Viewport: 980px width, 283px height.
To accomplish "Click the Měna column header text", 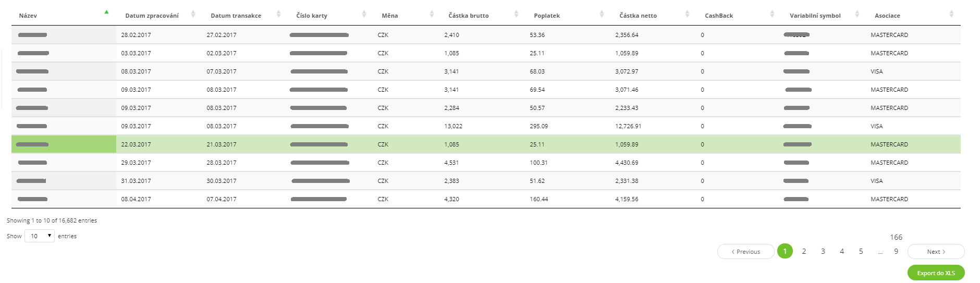I will (x=389, y=16).
